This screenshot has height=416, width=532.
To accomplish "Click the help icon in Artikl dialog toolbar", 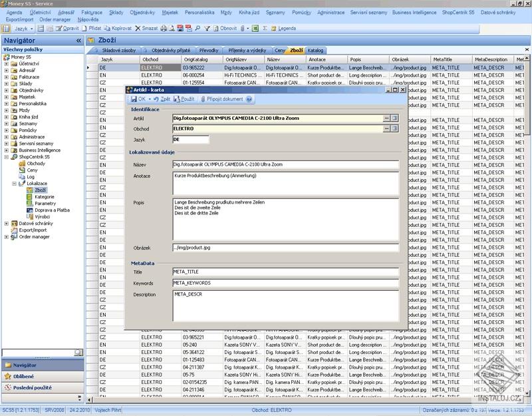I will 249,99.
